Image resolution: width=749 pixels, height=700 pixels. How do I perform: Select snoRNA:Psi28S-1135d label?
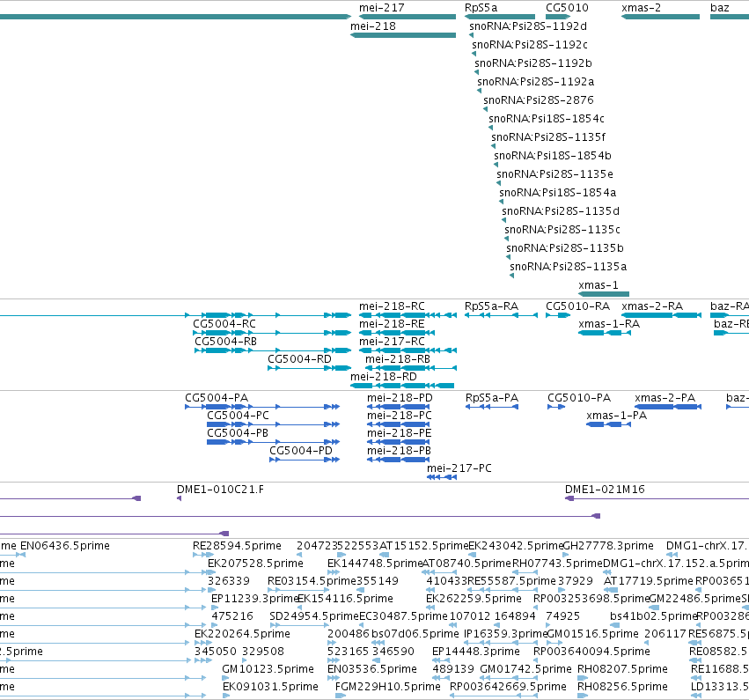(x=561, y=211)
